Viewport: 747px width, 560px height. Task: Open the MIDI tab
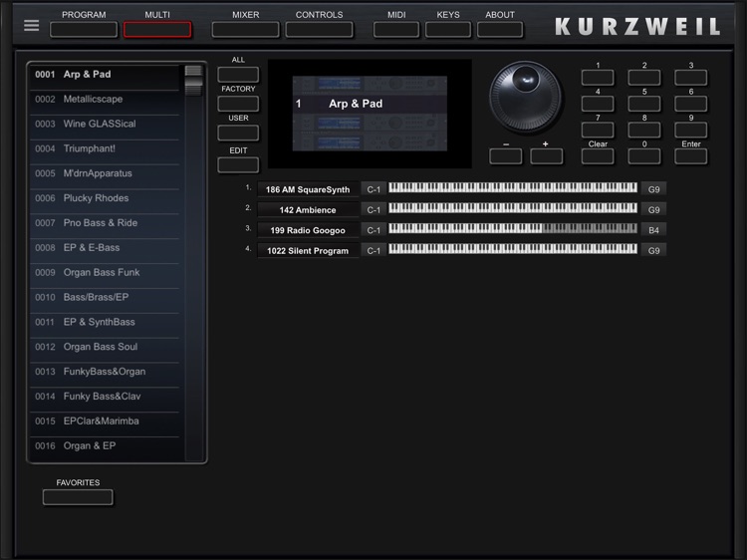coord(395,29)
